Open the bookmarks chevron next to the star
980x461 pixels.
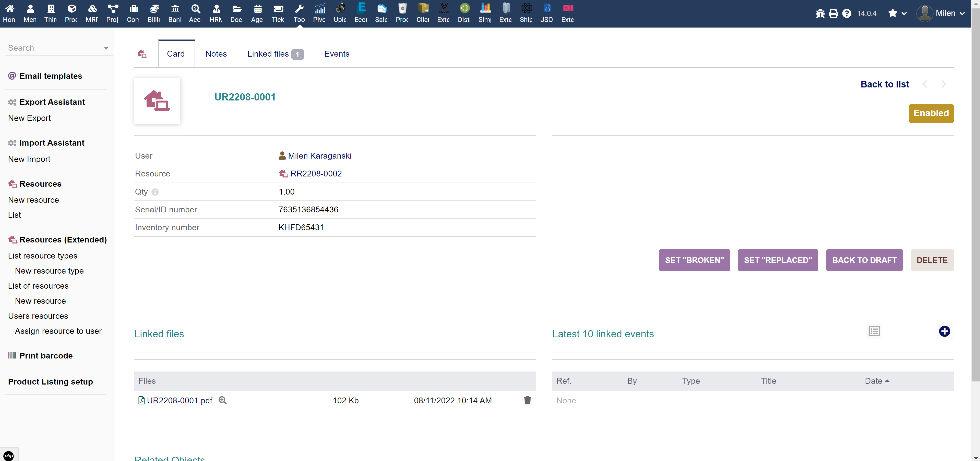pos(904,13)
